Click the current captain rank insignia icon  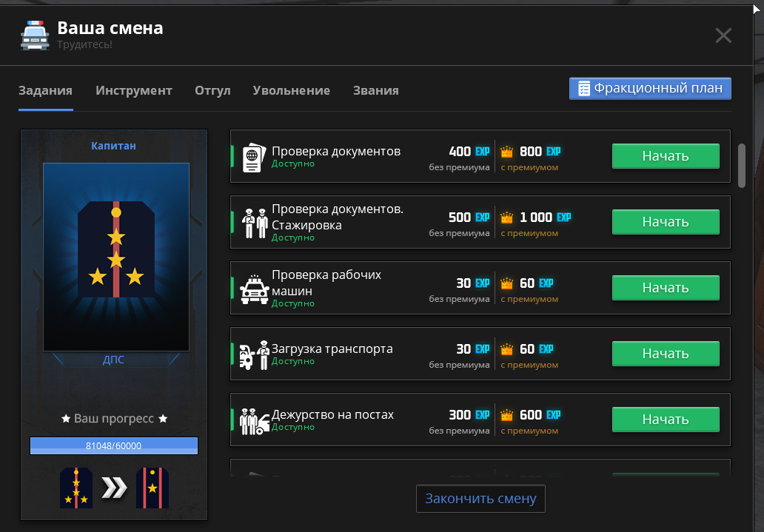tap(76, 488)
